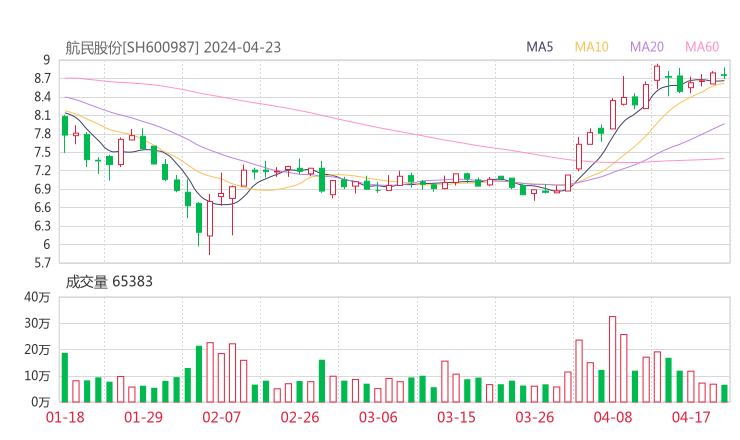
Task: Click the first green volume bar at 01-18
Action: point(65,378)
